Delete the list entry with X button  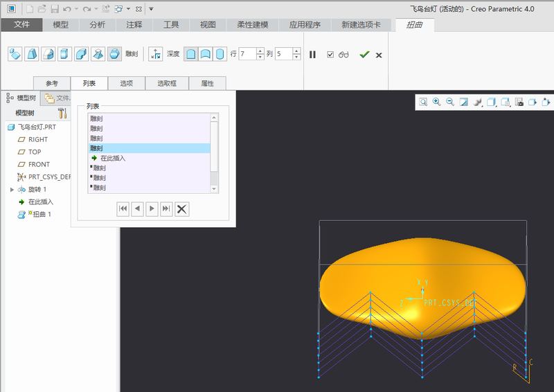181,209
